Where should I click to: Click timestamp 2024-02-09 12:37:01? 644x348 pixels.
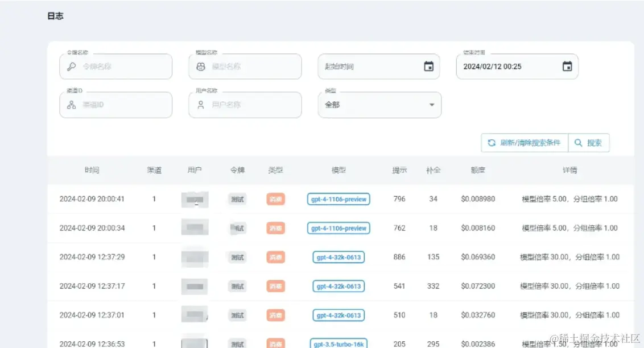pyautogui.click(x=92, y=316)
